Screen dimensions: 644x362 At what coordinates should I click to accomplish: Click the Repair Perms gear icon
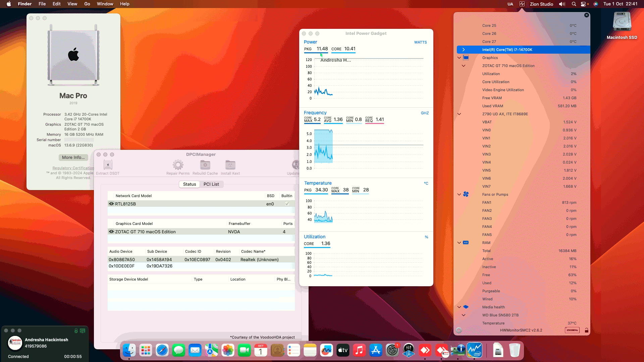(x=178, y=165)
